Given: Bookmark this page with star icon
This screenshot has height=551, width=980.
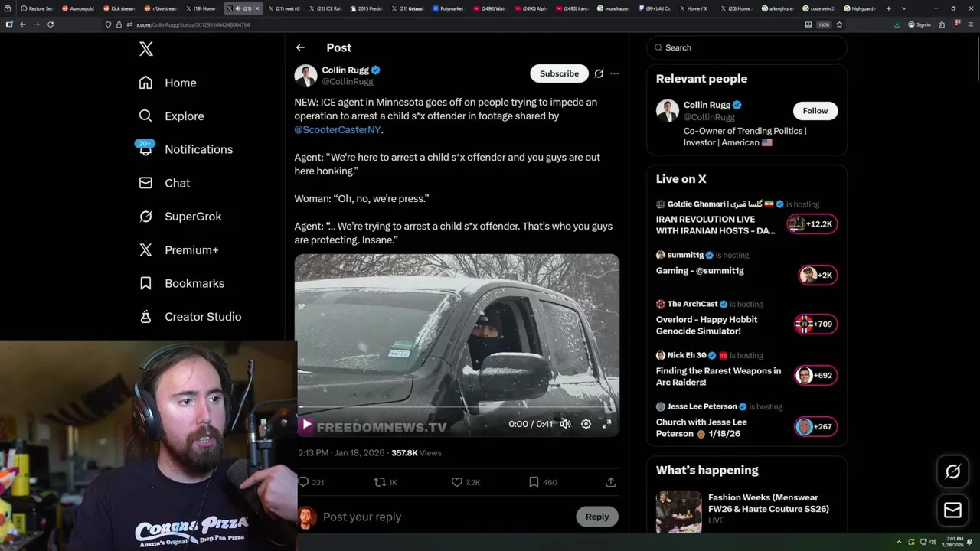Looking at the screenshot, I should pos(839,24).
